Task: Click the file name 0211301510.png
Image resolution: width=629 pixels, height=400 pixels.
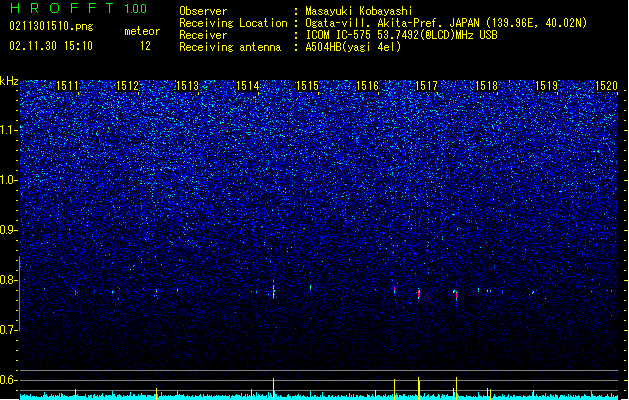Action: pyautogui.click(x=51, y=27)
